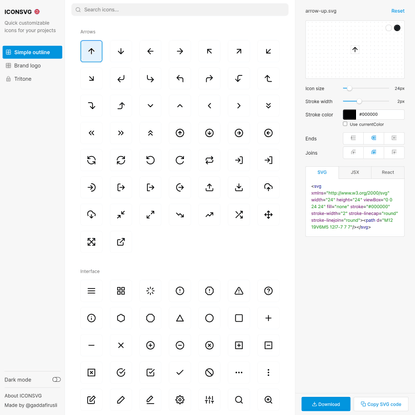Open the Simple outline category
Image resolution: width=415 pixels, height=415 pixels.
(x=32, y=52)
